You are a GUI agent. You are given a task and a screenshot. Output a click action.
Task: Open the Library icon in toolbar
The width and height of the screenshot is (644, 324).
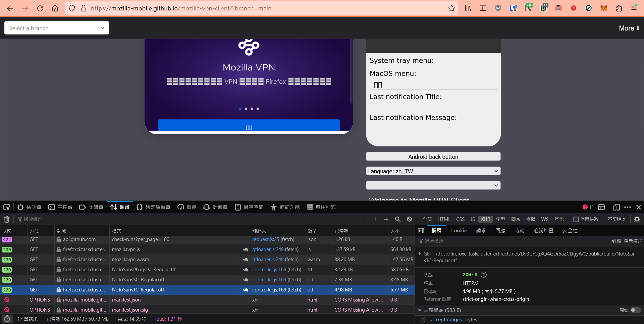468,8
